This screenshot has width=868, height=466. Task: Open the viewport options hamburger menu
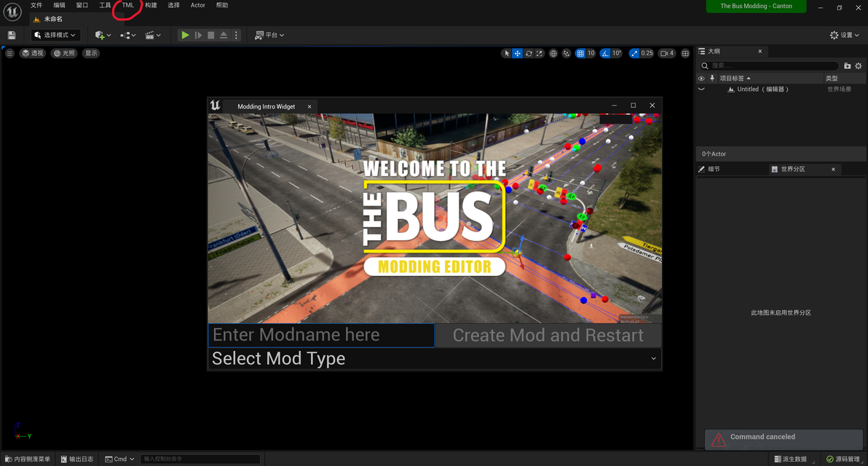click(x=10, y=53)
